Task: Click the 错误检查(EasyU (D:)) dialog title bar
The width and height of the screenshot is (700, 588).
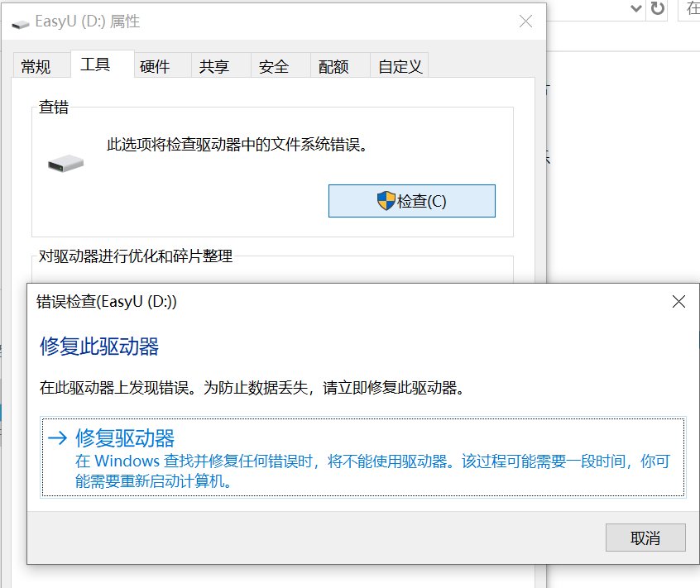Action: tap(331, 302)
